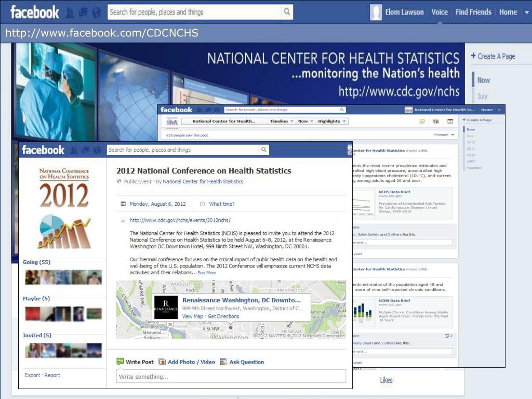Click the NCHS page logo thumbnail
This screenshot has height=399, width=532.
coord(172,122)
